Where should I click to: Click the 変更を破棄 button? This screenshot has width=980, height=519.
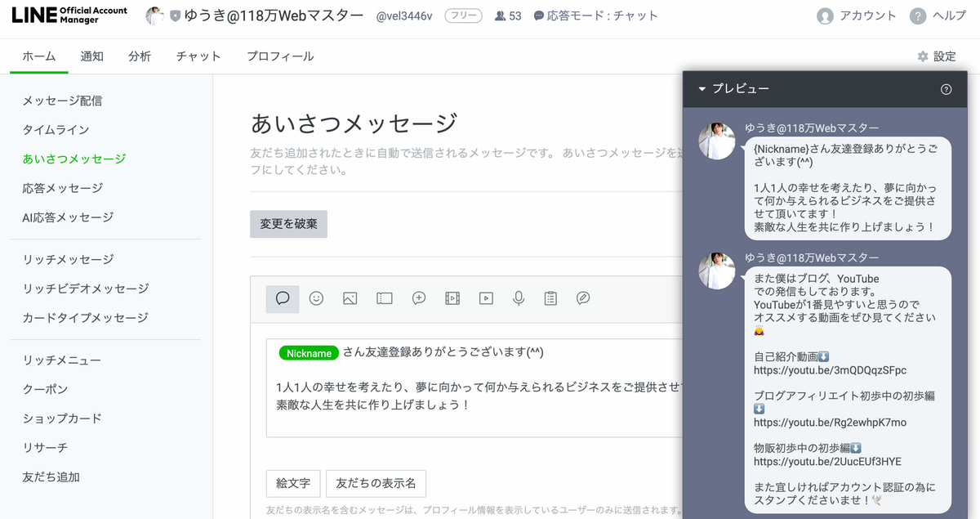288,224
